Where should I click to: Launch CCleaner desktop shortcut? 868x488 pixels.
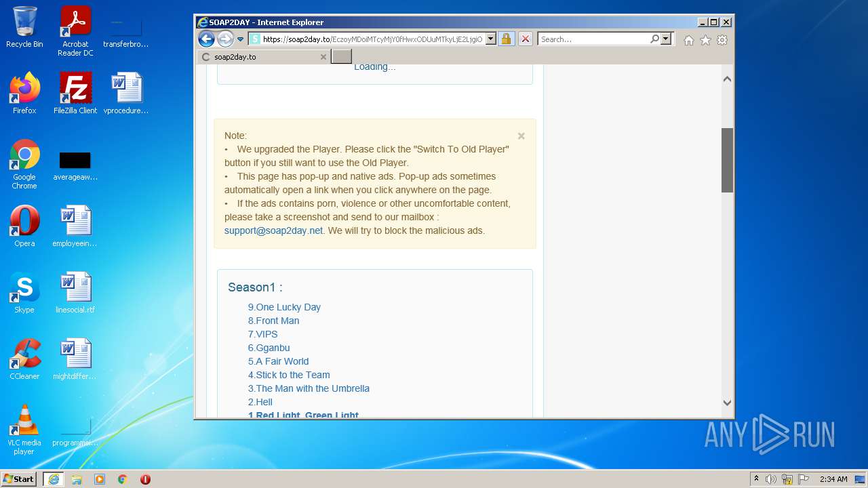tap(24, 359)
